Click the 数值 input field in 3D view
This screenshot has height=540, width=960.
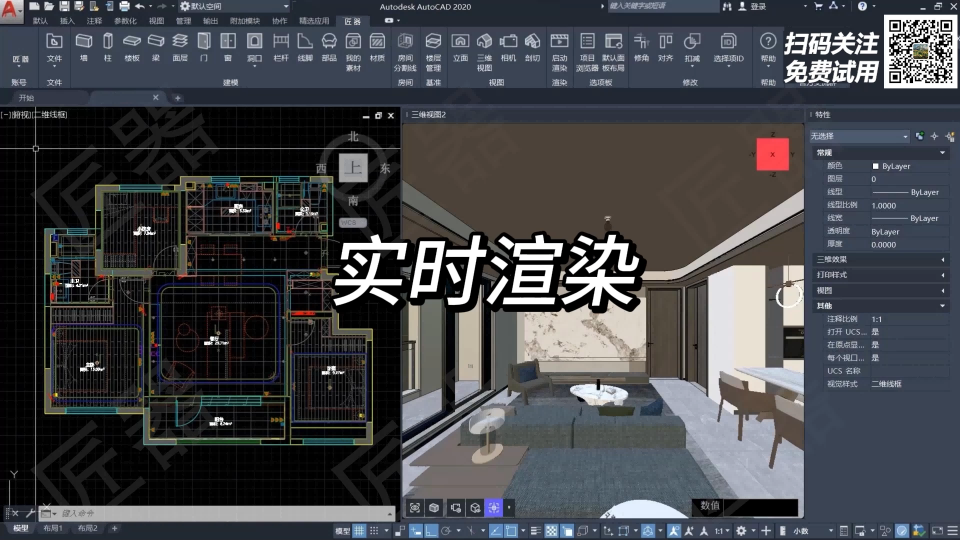pyautogui.click(x=762, y=506)
